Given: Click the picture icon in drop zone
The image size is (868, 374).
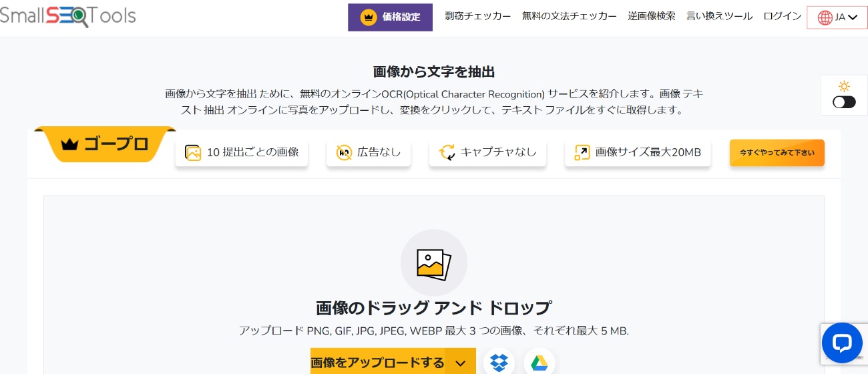Looking at the screenshot, I should (x=434, y=263).
